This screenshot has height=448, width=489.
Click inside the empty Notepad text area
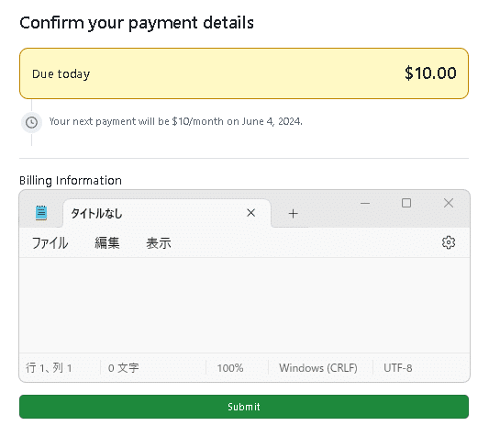(244, 306)
